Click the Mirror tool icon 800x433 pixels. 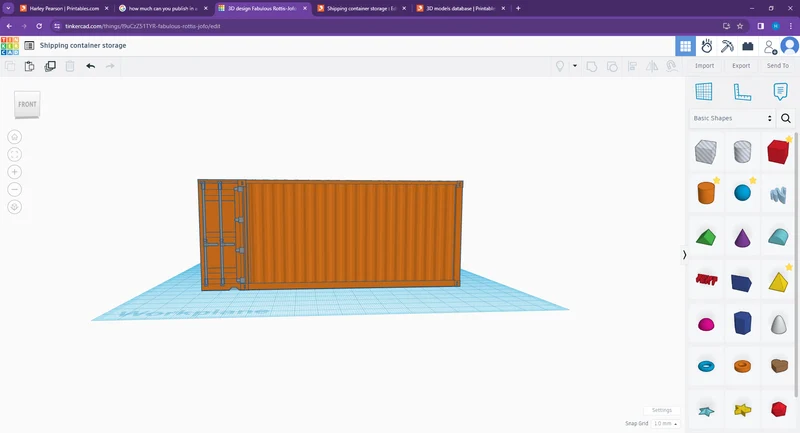[x=652, y=66]
